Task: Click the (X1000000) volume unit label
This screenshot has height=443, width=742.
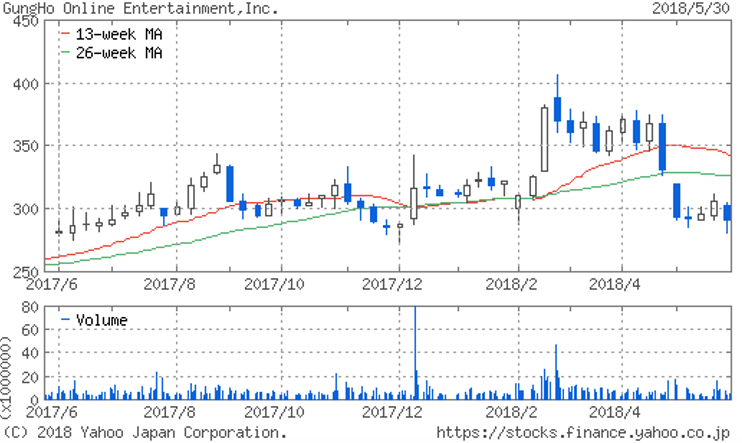Action: click(x=8, y=350)
